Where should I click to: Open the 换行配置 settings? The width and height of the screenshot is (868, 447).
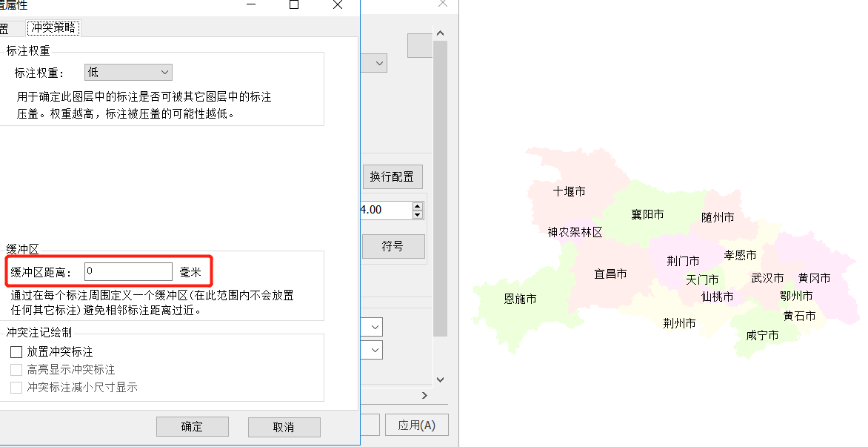coord(392,177)
